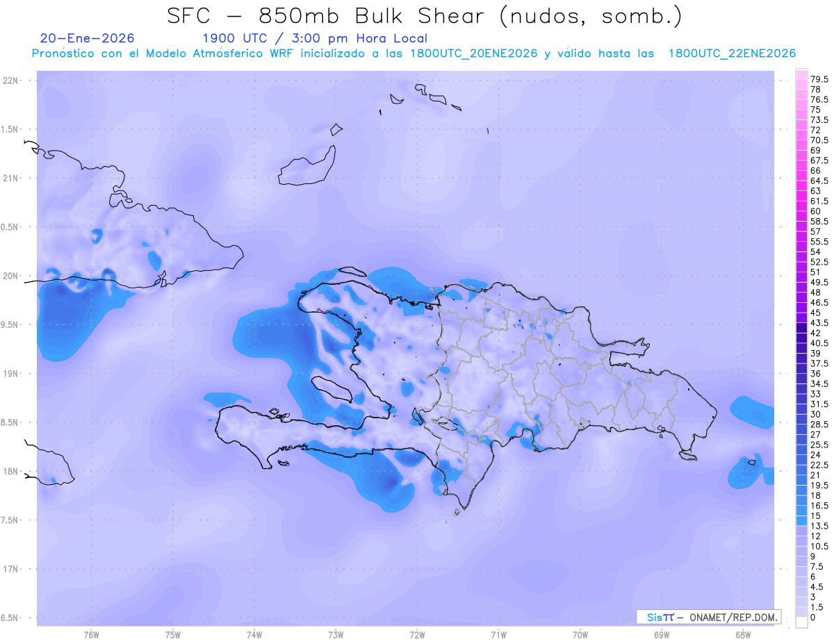Click the '73W' longitude axis label
Viewport: 834px width, 644px height.
coord(336,635)
